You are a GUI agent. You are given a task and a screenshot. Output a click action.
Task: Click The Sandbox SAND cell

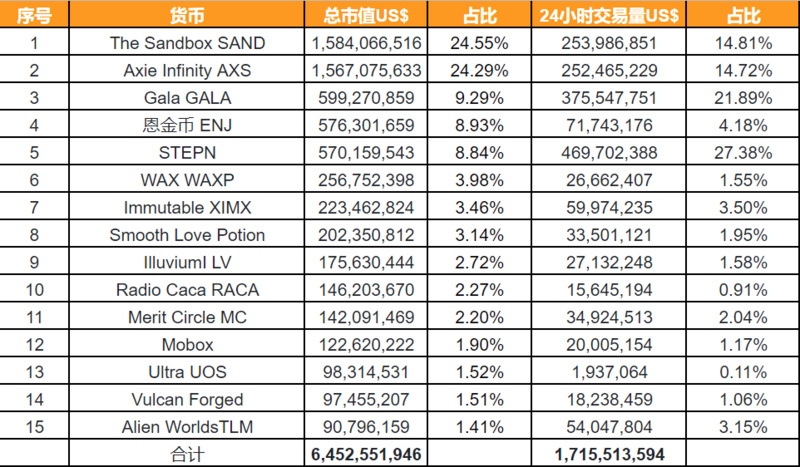point(187,43)
